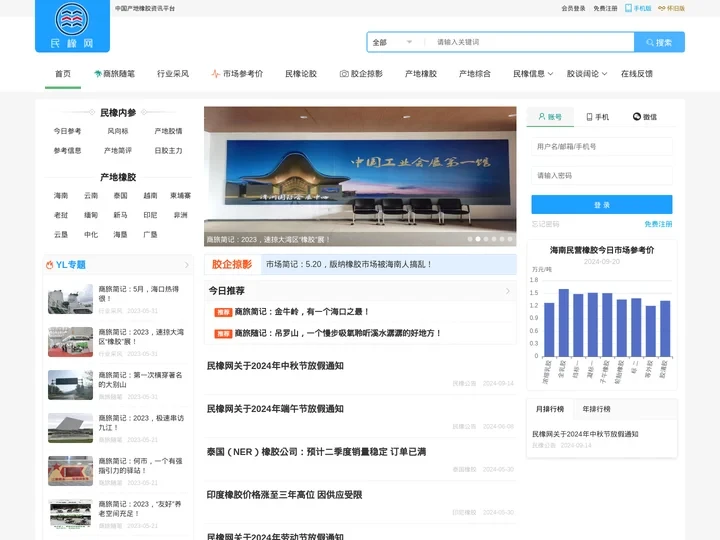The width and height of the screenshot is (720, 540).
Task: Click the 胶企掠影 ticker headline 市场简记:5.20
Action: [349, 264]
